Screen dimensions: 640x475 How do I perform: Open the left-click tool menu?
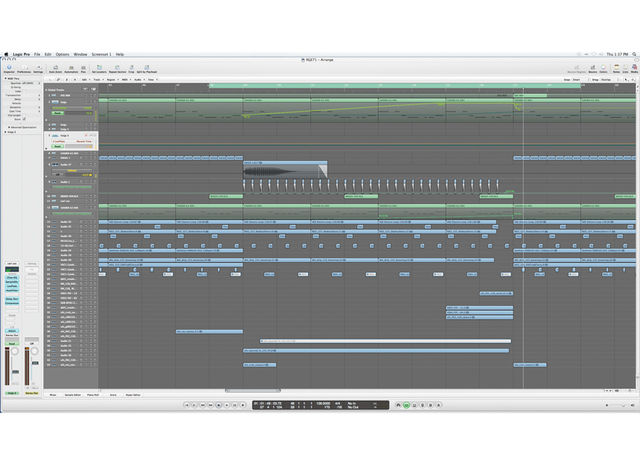(627, 80)
